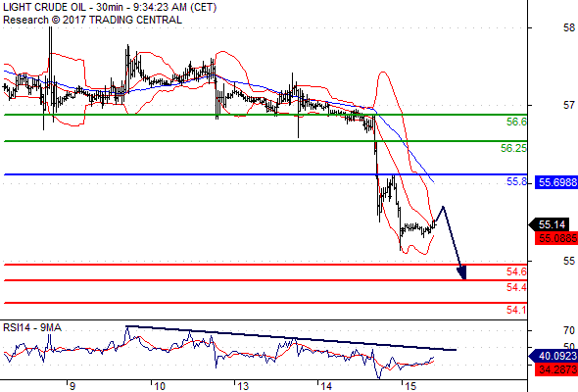
Task: Click the 55 price axis label
Action: click(x=569, y=261)
